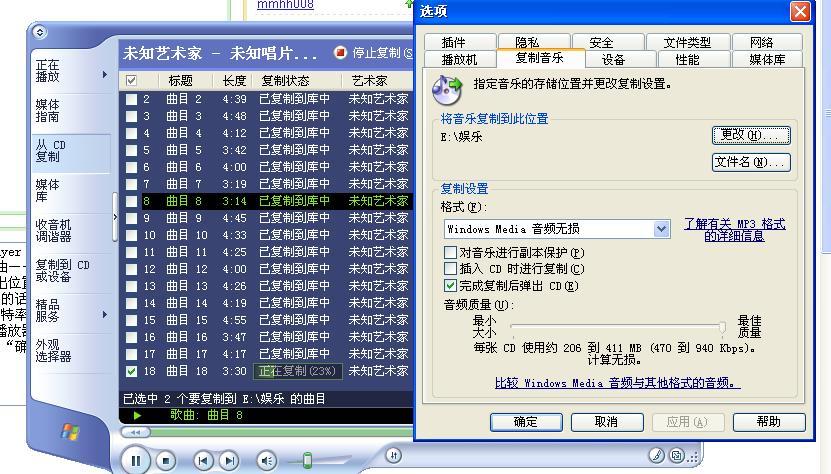831x474 pixels.
Task: Switch to skin mode icon
Action: [x=677, y=455]
